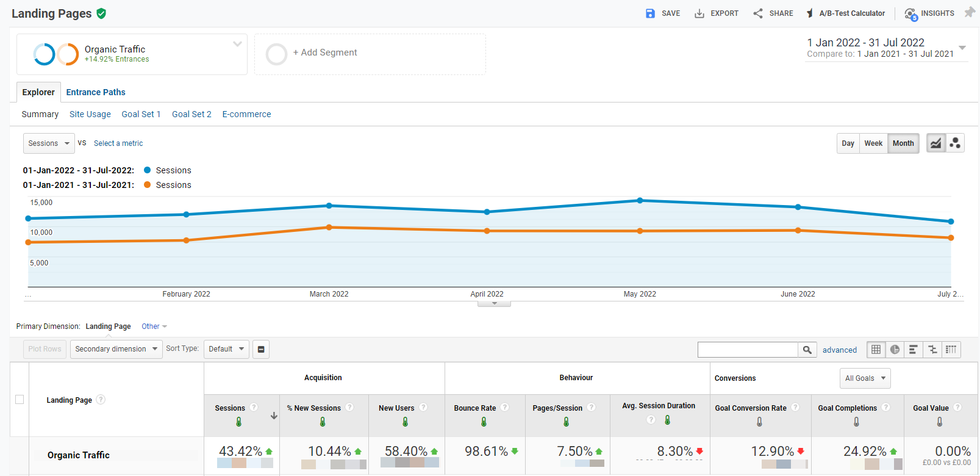This screenshot has width=980, height=476.
Task: Set graph interval to Week
Action: pos(873,143)
